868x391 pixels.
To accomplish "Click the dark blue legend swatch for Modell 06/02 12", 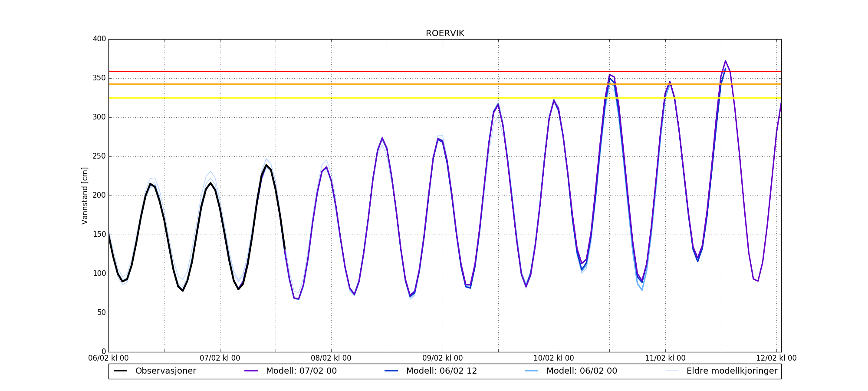I will click(391, 371).
